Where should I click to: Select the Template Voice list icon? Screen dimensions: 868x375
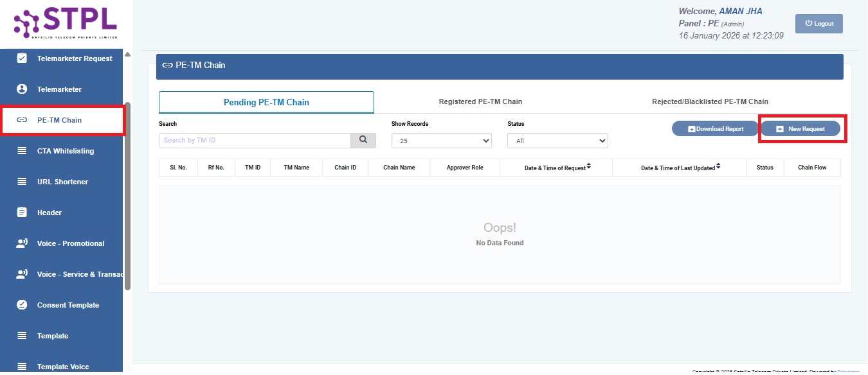[22, 365]
